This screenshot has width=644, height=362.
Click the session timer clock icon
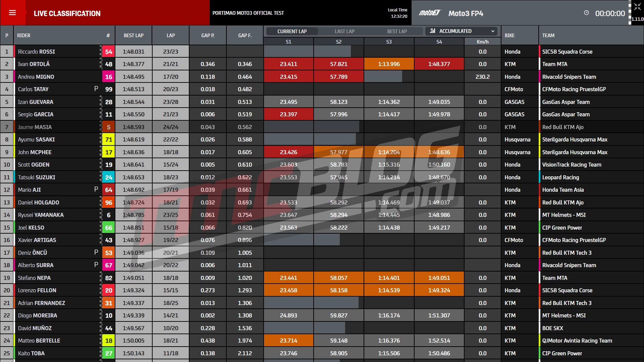pos(586,13)
